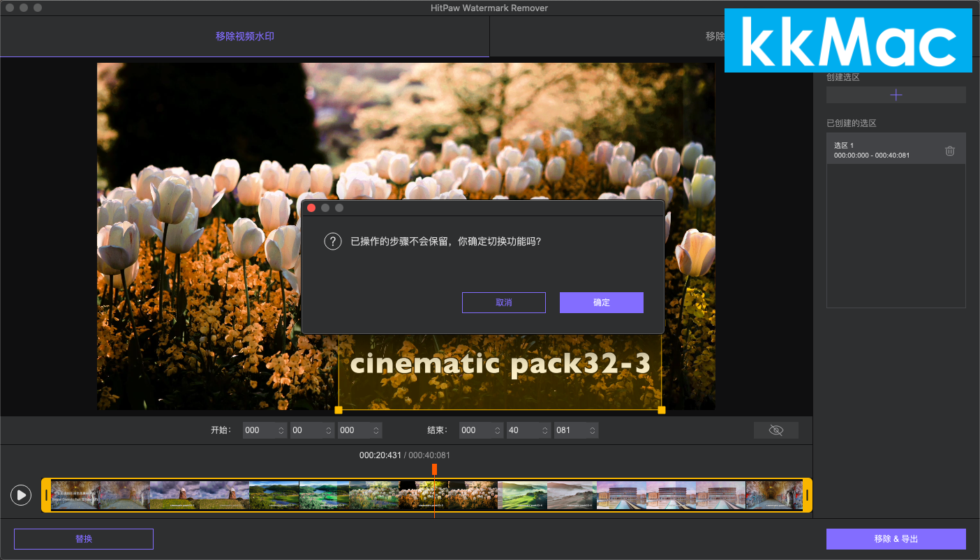
Task: Click the start hours field showing 000
Action: point(265,430)
